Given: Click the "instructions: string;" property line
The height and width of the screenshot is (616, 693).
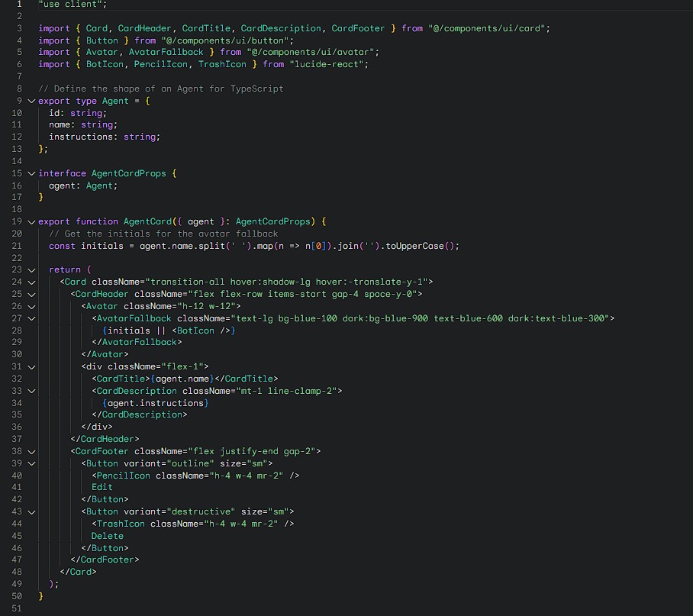Looking at the screenshot, I should point(105,137).
